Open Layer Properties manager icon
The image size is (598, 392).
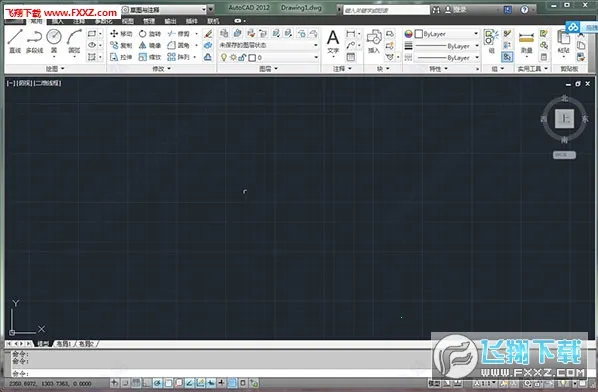(x=224, y=34)
